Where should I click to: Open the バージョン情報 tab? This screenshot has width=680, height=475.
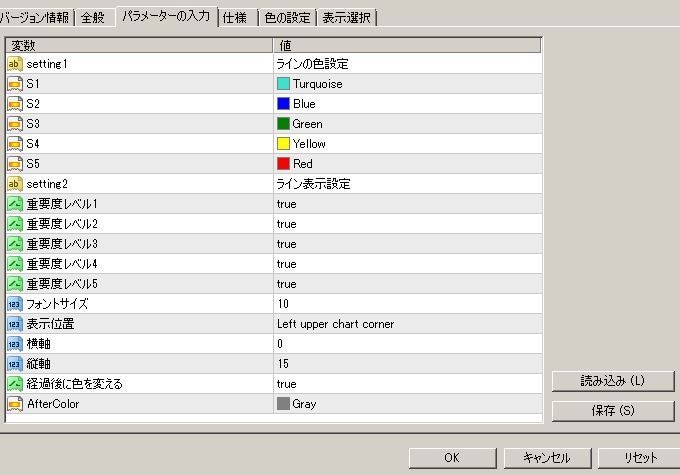(35, 18)
